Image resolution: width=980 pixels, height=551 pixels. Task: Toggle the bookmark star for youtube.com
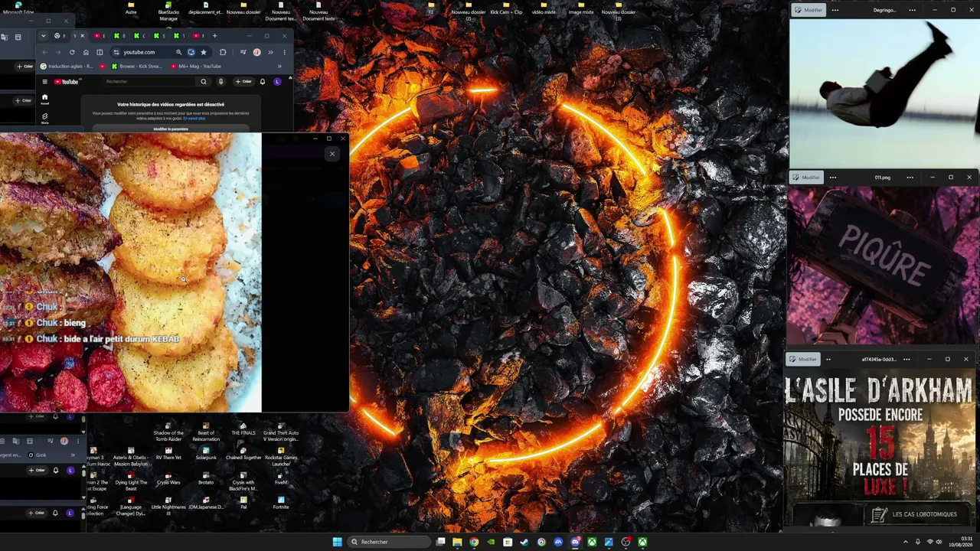coord(203,52)
